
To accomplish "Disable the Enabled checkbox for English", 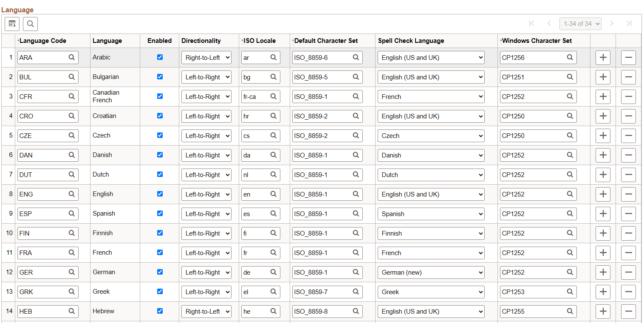I will (x=160, y=194).
